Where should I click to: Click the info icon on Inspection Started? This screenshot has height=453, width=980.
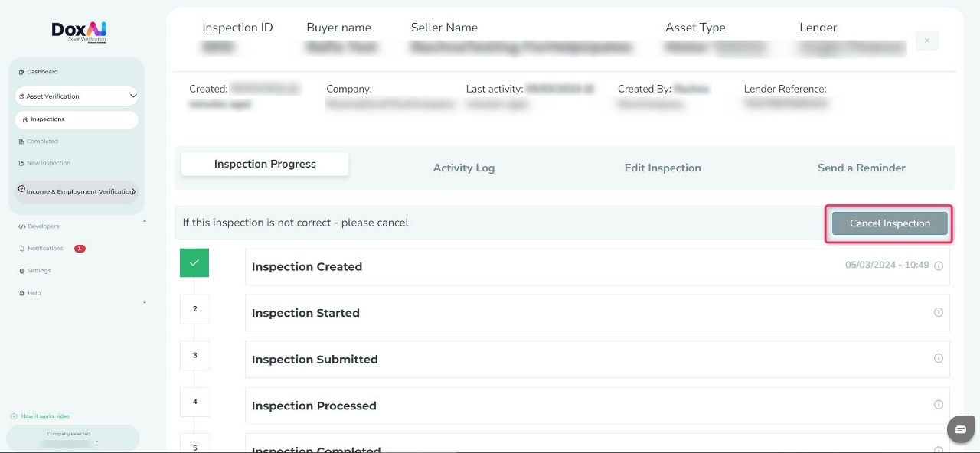point(939,312)
